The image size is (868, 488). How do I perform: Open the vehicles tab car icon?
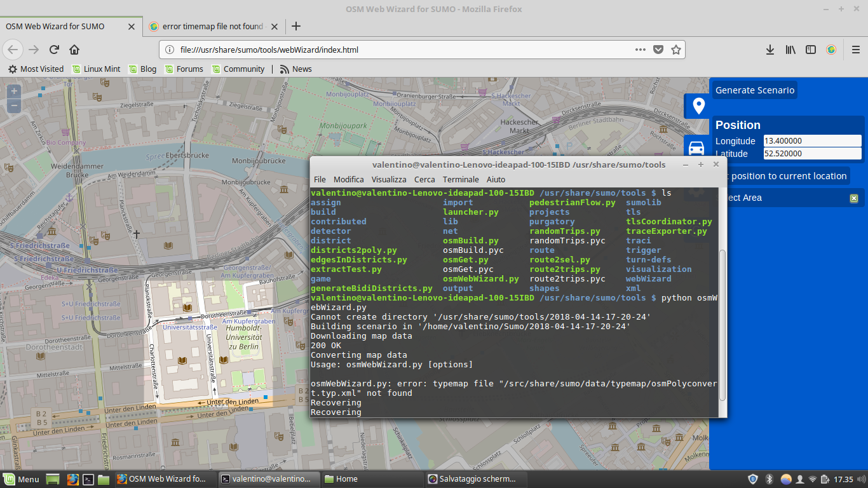click(x=696, y=148)
